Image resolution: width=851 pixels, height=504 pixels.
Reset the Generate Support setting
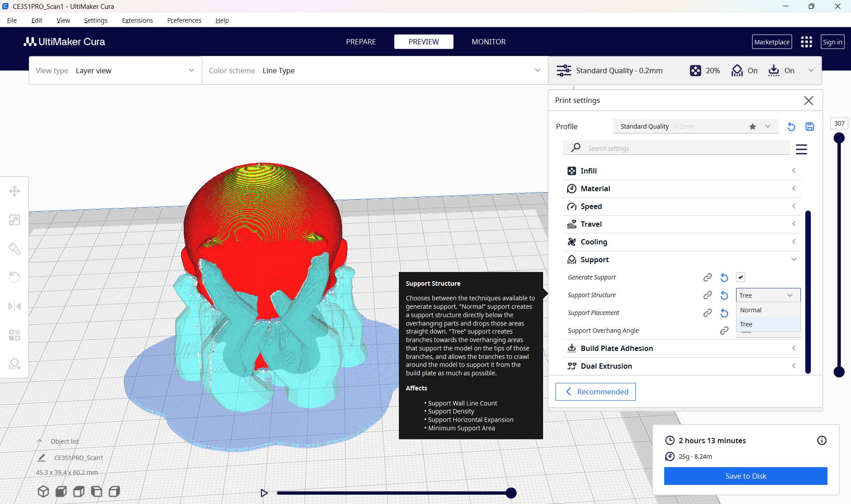(x=724, y=277)
